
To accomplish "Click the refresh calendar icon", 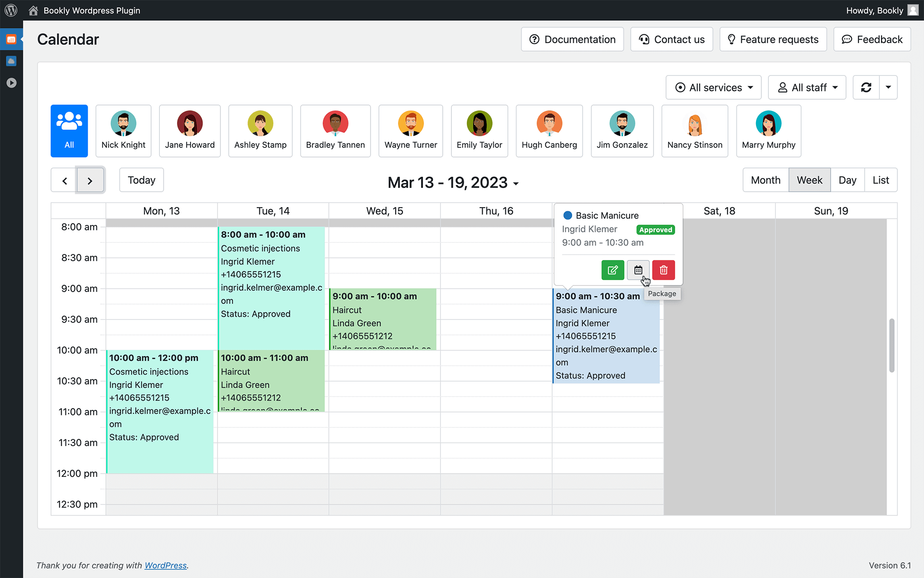I will click(866, 87).
